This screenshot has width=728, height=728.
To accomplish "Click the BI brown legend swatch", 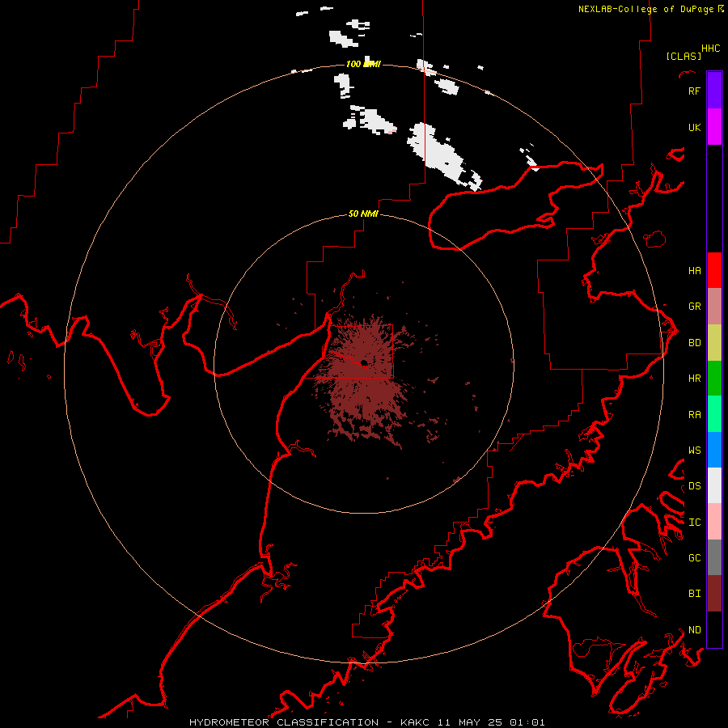I will [714, 594].
